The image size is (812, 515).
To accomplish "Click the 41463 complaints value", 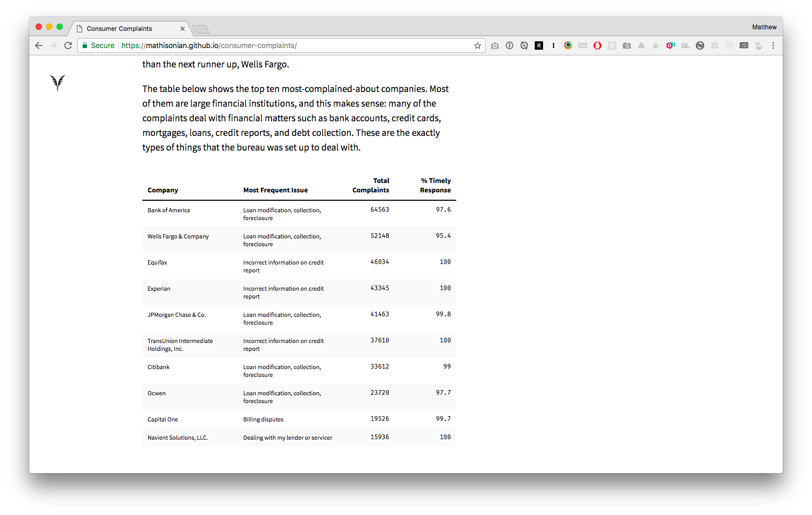I will point(380,314).
